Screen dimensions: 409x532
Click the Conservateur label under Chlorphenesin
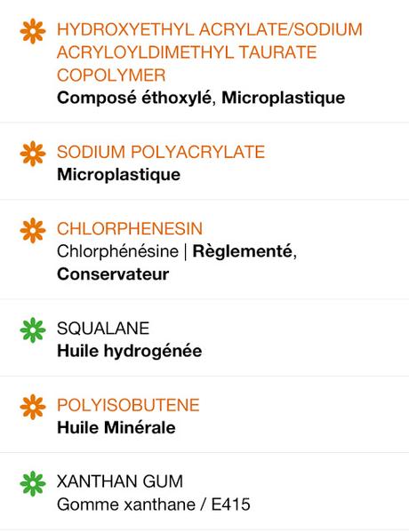click(x=113, y=274)
